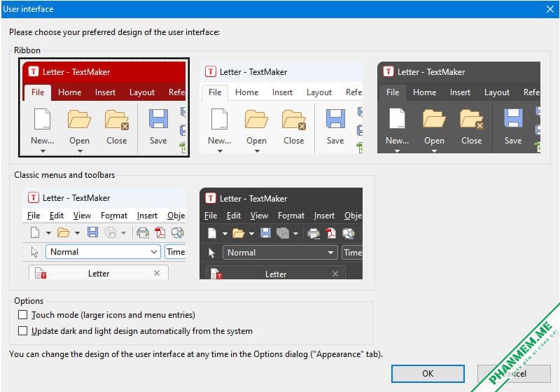The width and height of the screenshot is (560, 392).
Task: Close Letter tab in dark classic preview
Action: [335, 274]
